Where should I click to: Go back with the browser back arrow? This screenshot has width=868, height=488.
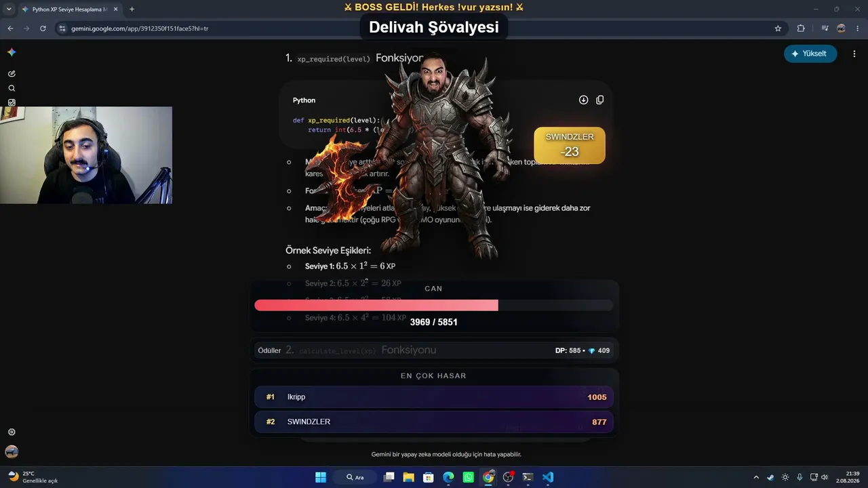tap(10, 28)
